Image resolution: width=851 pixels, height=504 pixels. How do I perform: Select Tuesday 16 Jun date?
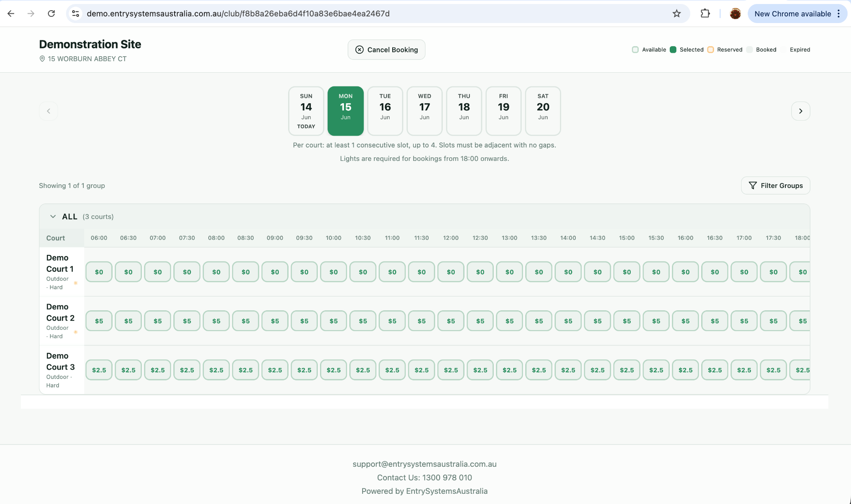click(x=385, y=111)
